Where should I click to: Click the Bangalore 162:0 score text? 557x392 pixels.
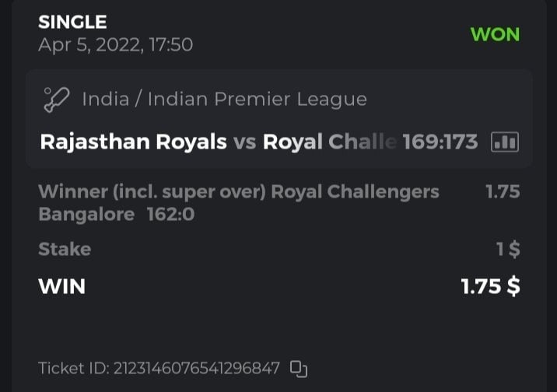(x=116, y=214)
